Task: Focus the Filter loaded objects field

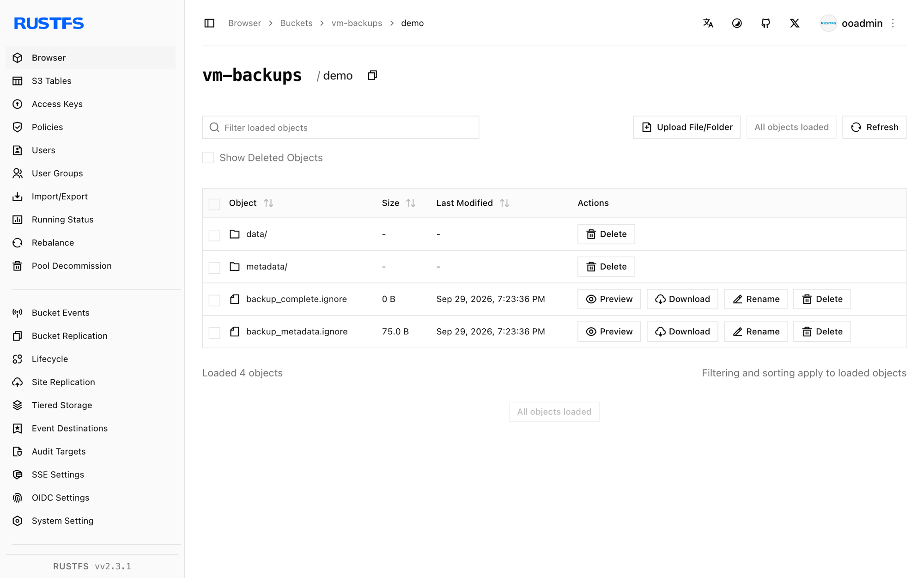Action: pyautogui.click(x=340, y=127)
